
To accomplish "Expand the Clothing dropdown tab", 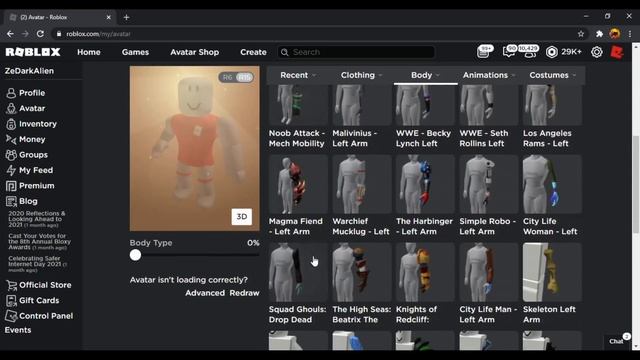I will click(362, 76).
